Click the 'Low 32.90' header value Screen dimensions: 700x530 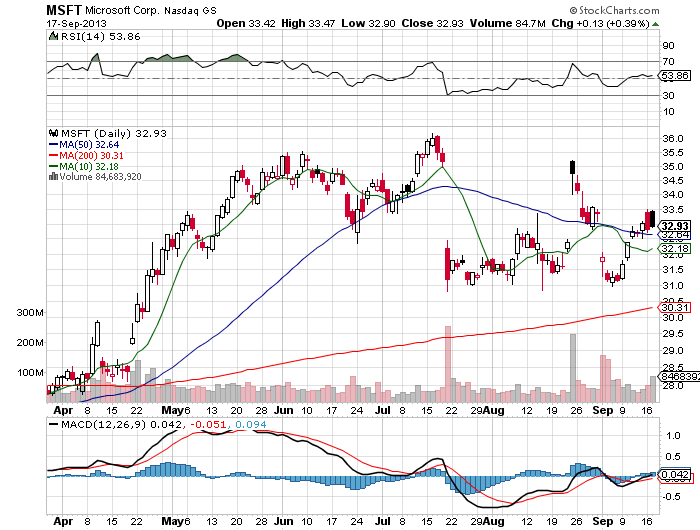368,23
